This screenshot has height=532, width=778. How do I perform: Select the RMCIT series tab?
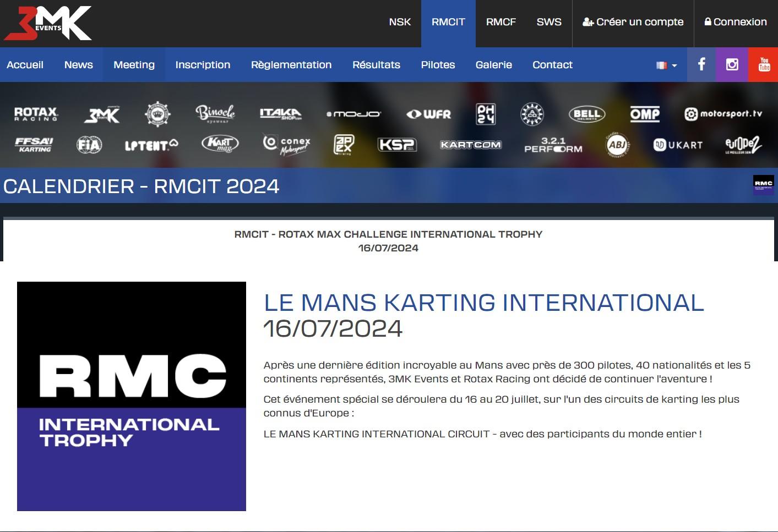(x=448, y=22)
